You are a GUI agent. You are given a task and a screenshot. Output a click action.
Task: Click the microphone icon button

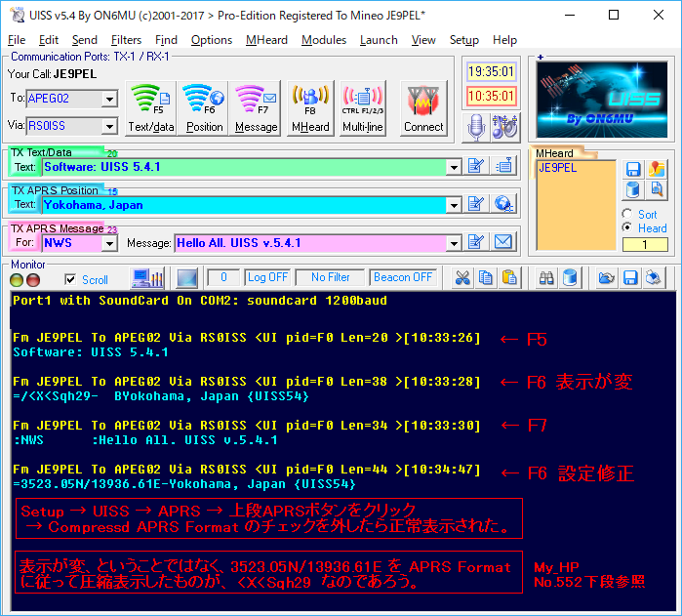(x=476, y=128)
